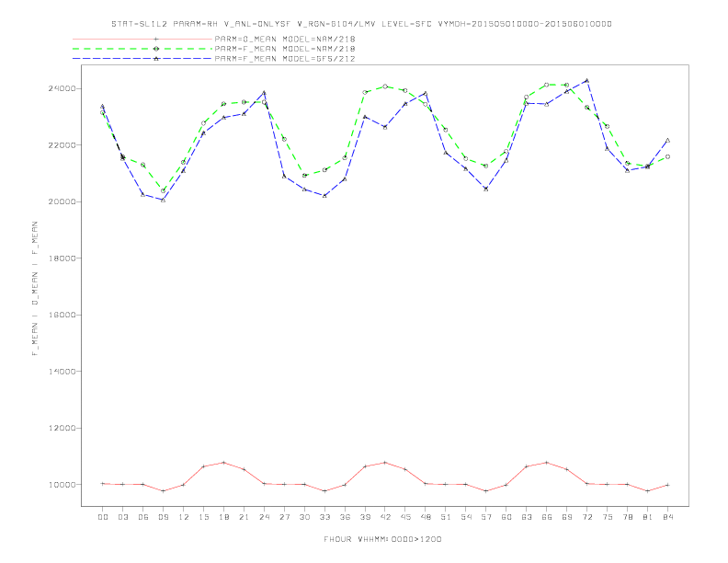Click x-axis tick label 42
Image resolution: width=728 pixels, height=563 pixels.
pyautogui.click(x=385, y=517)
